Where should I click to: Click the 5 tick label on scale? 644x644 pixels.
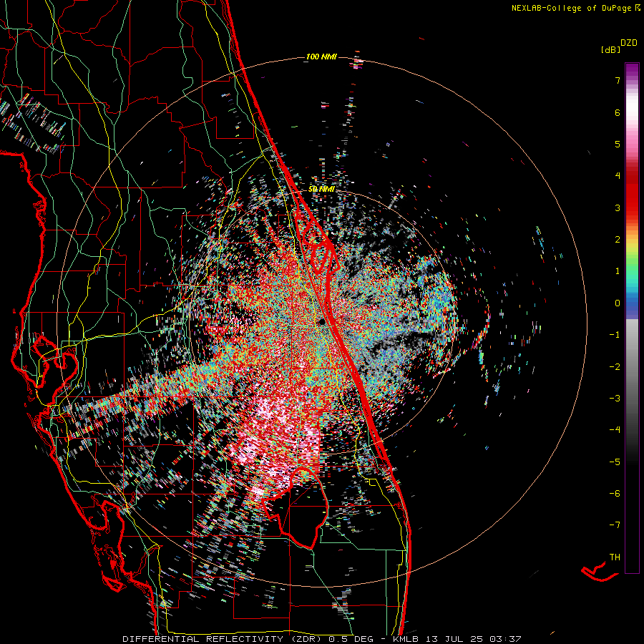pos(618,144)
